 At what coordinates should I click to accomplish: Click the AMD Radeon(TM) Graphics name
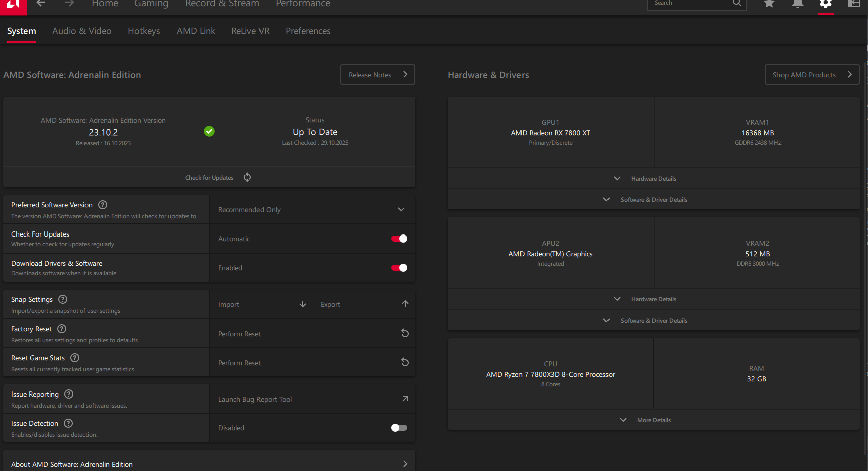551,254
